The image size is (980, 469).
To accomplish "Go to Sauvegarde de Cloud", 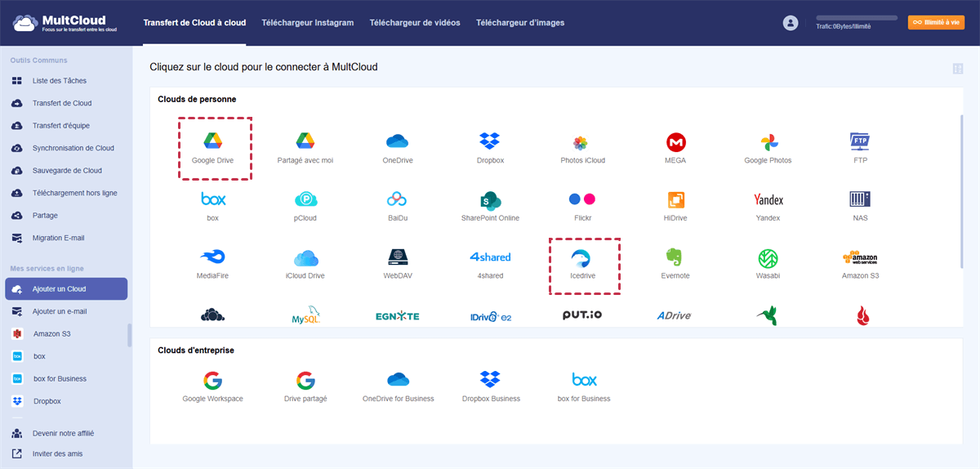I will (x=65, y=171).
